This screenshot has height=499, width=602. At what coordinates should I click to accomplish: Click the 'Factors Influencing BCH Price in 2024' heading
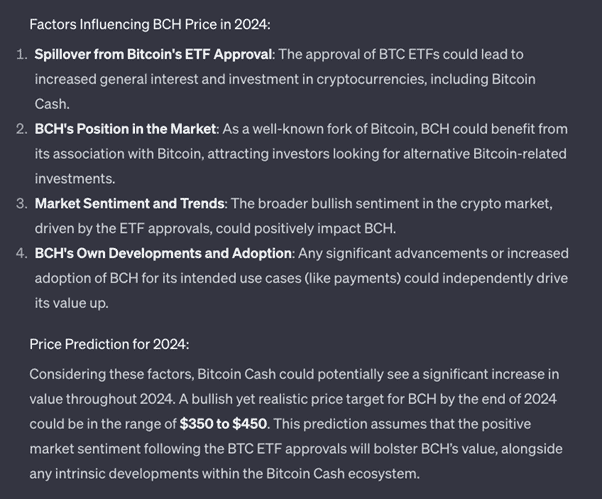[150, 23]
